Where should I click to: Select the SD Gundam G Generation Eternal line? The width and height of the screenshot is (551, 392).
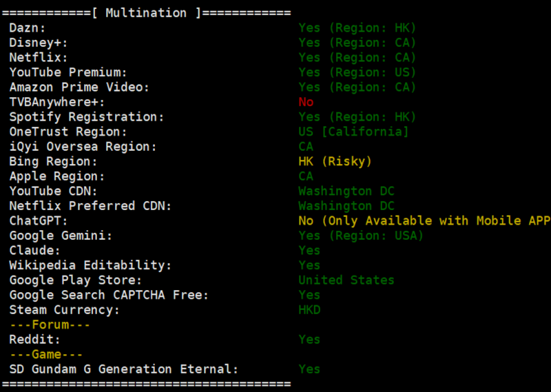click(x=165, y=369)
